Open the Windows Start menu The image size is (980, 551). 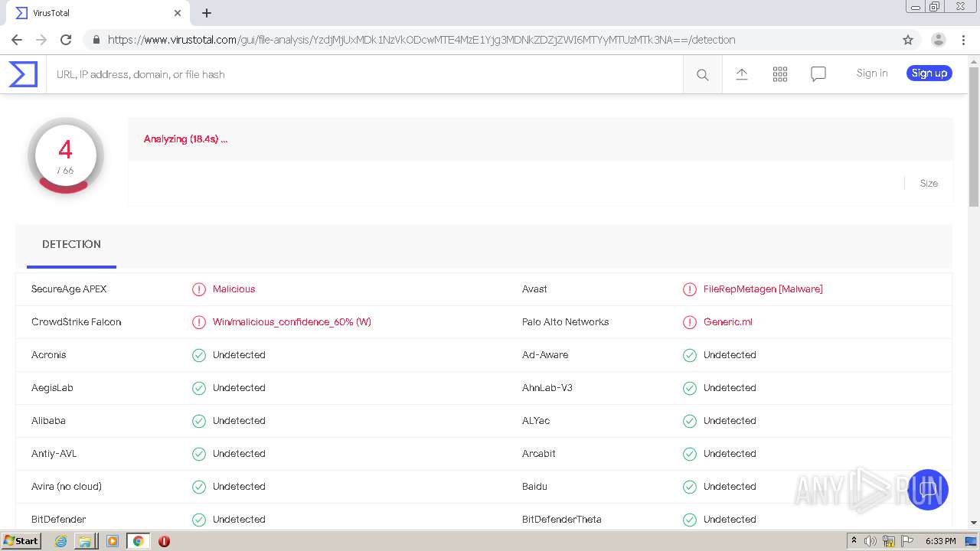point(21,541)
